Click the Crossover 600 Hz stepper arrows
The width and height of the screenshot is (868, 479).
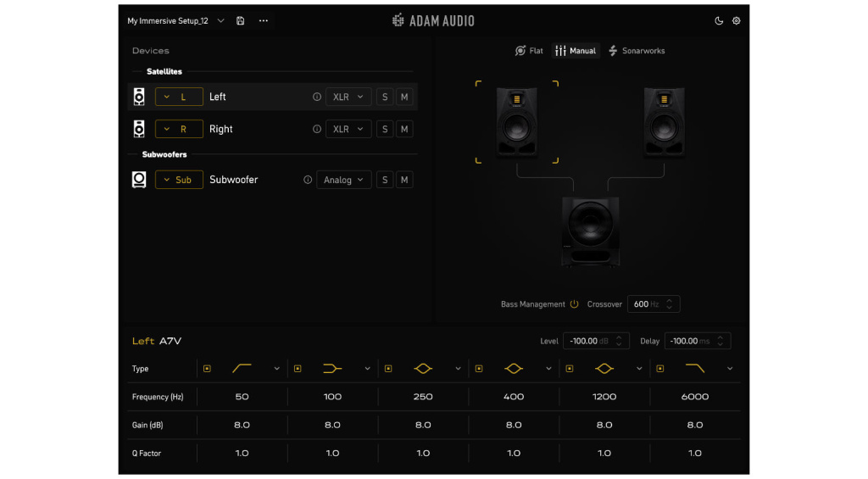click(x=670, y=304)
